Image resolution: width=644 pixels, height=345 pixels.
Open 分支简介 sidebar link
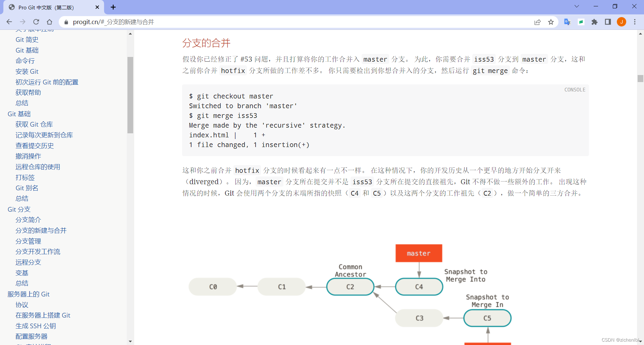click(x=28, y=220)
